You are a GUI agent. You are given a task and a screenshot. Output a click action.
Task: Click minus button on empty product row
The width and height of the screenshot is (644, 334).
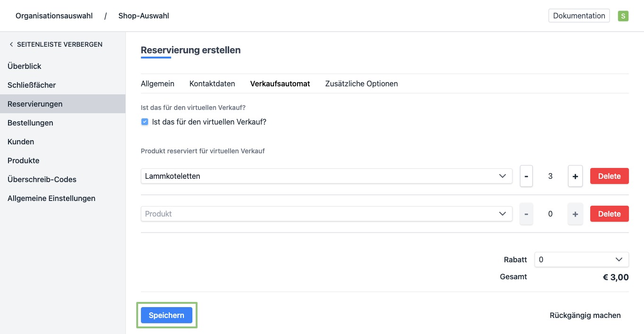coord(526,214)
